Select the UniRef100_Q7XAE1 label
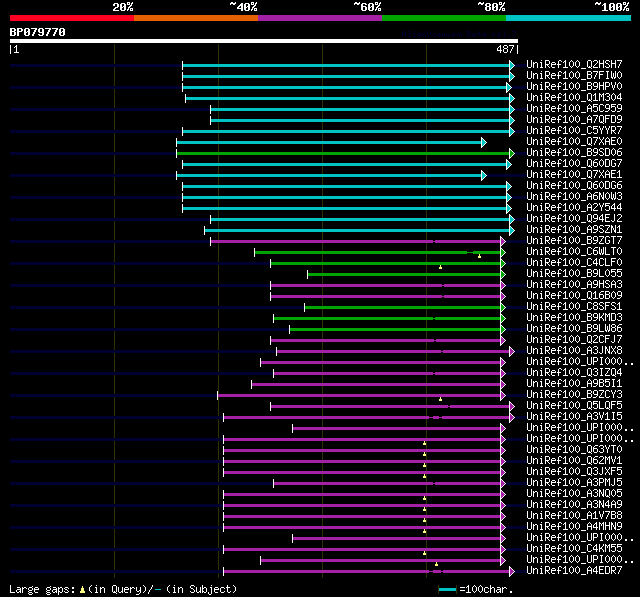The width and height of the screenshot is (640, 597). point(574,175)
